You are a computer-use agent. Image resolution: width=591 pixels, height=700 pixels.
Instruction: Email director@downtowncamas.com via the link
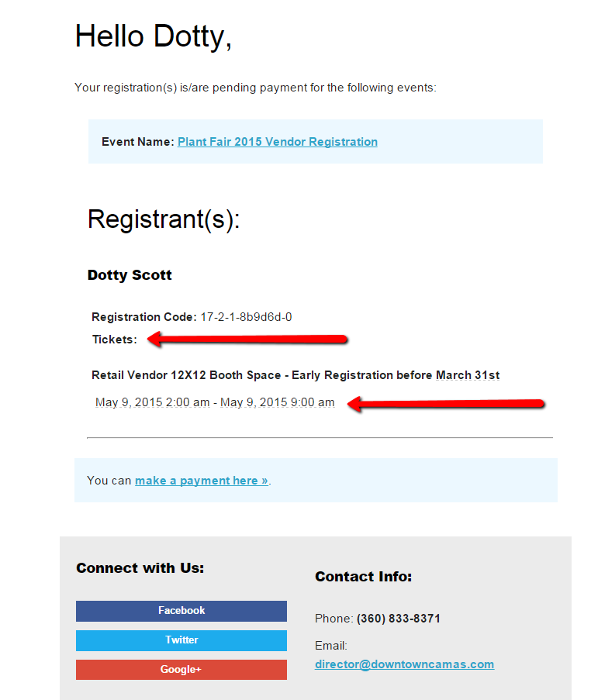(404, 664)
